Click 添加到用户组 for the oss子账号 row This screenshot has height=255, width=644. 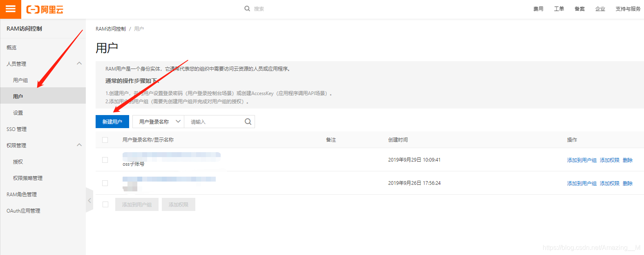[582, 160]
